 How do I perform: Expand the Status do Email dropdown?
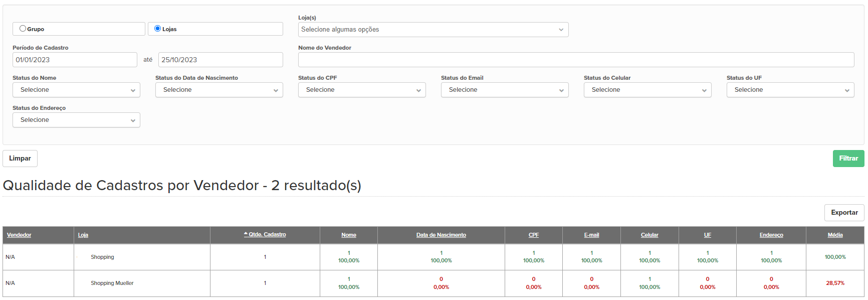(x=505, y=90)
